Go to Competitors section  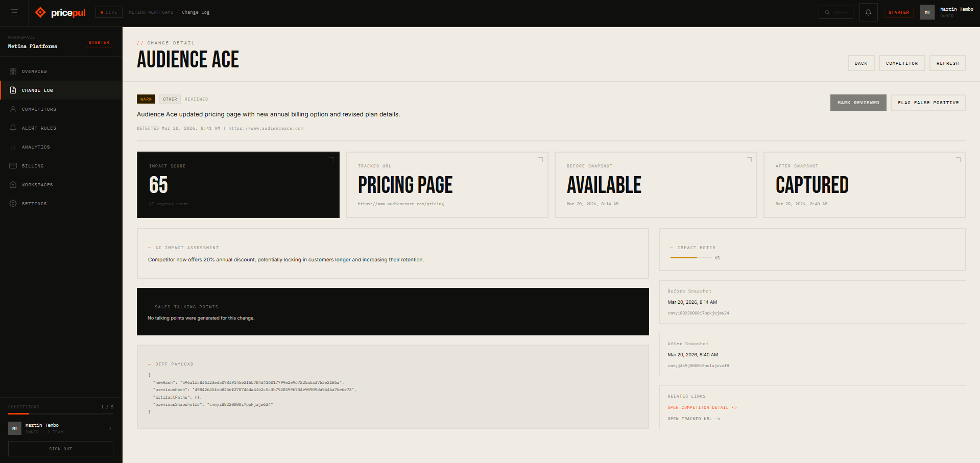click(x=61, y=109)
